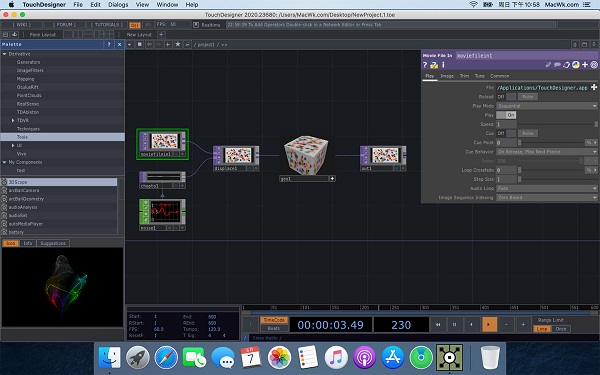Click the Loop Crossfade slider handle
The image size is (600, 375).
point(519,170)
